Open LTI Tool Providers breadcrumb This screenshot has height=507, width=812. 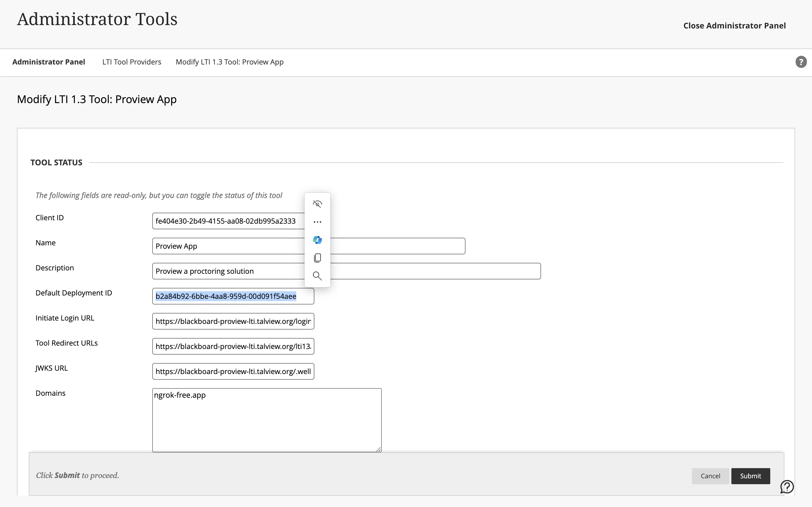(132, 62)
